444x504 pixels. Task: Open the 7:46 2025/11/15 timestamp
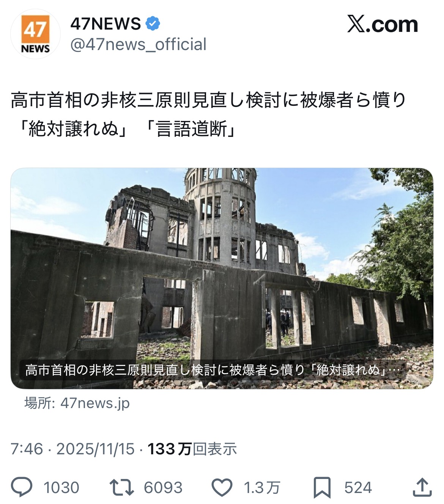[x=72, y=449]
